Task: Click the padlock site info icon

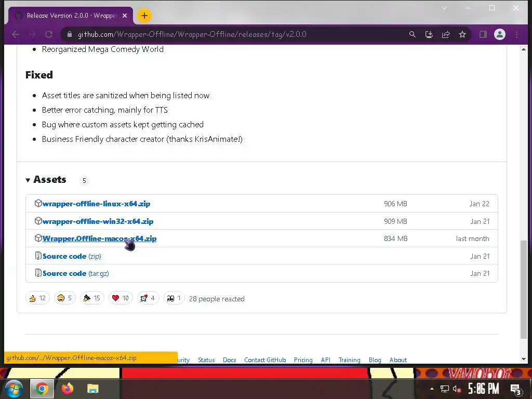Action: [x=70, y=34]
